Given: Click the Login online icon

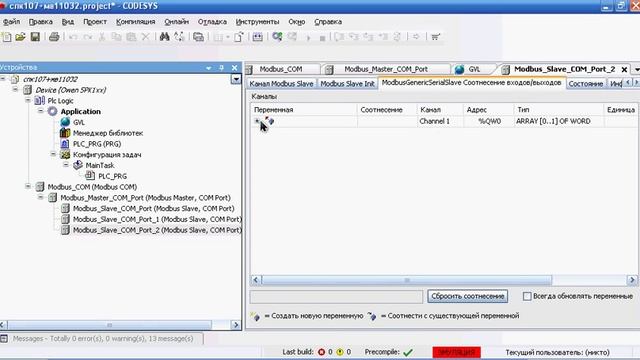Looking at the screenshot, I should coord(277,37).
